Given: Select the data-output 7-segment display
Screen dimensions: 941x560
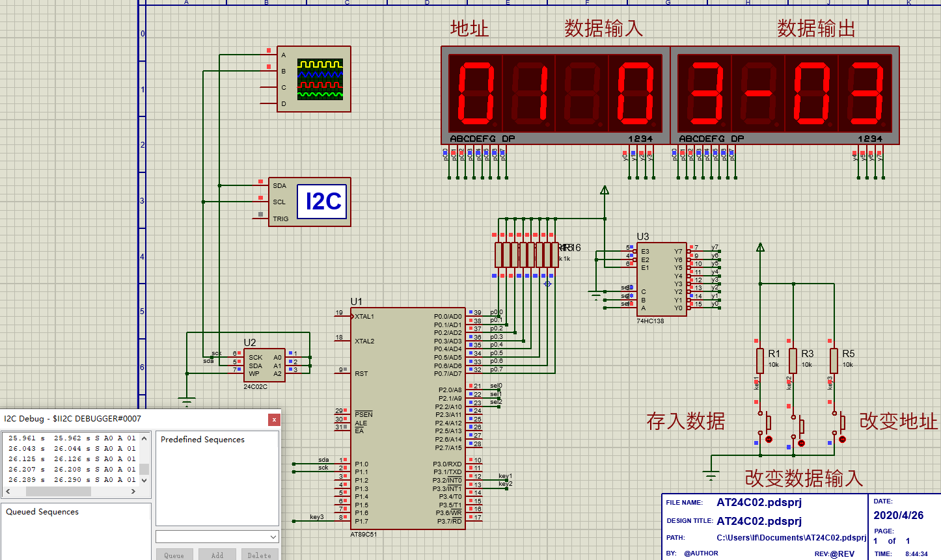Looking at the screenshot, I should (785, 95).
